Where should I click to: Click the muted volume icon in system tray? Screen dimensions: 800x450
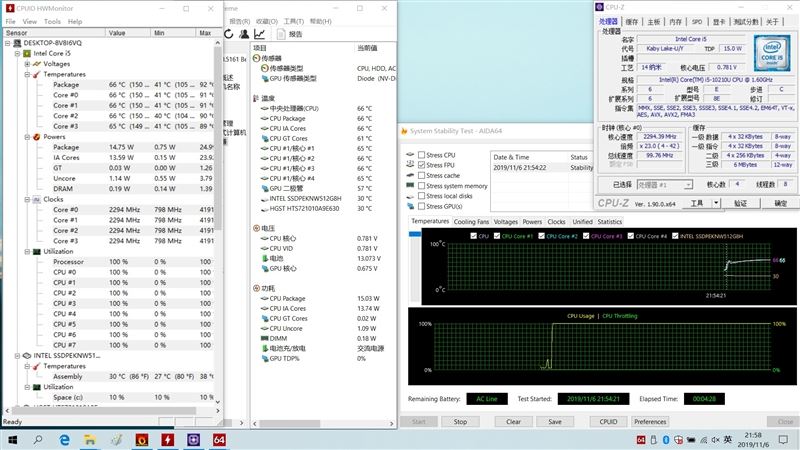click(715, 440)
